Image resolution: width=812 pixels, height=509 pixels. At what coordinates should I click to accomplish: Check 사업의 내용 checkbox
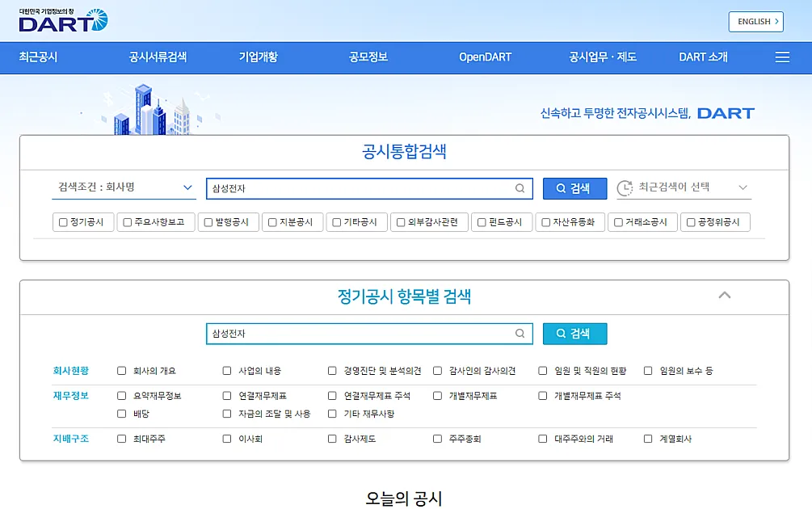227,371
